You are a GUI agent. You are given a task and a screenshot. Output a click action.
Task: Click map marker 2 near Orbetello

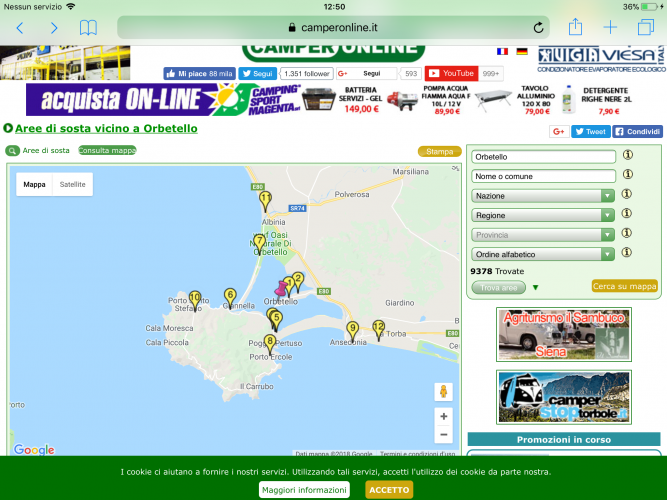coord(298,282)
